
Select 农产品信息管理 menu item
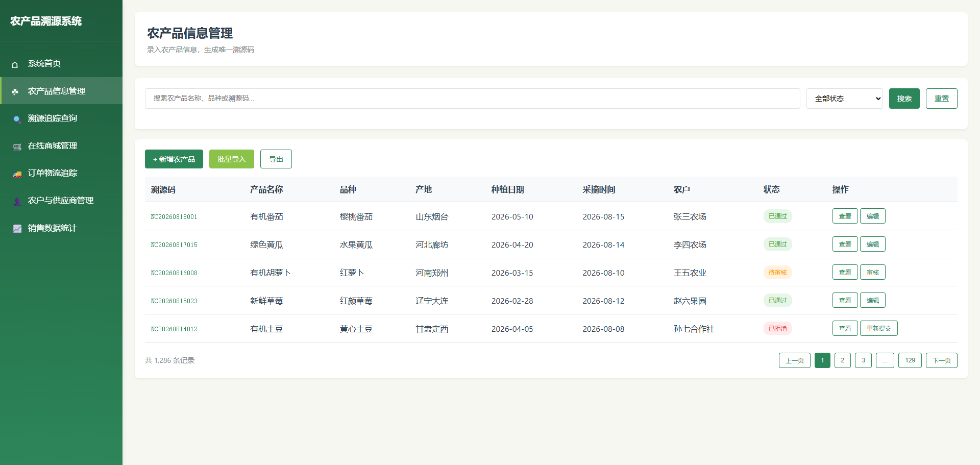(x=61, y=91)
